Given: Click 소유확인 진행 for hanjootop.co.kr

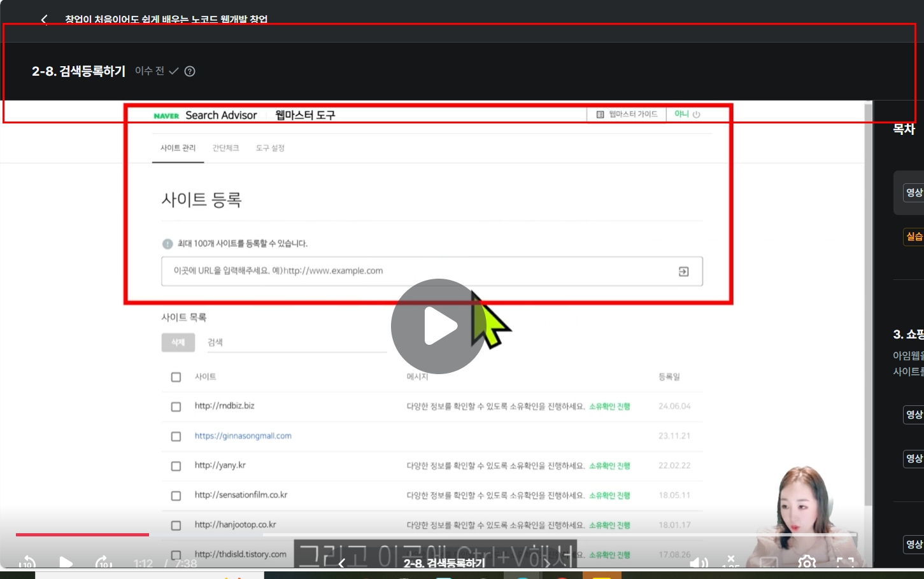Looking at the screenshot, I should [x=609, y=525].
